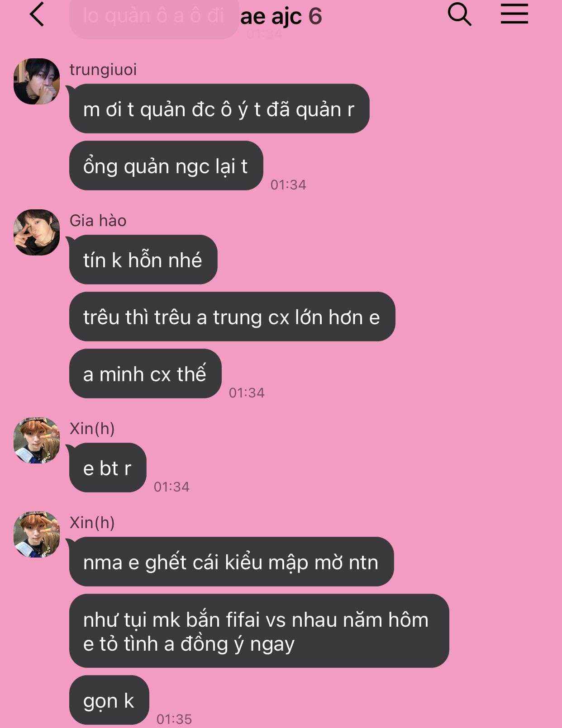562x728 pixels.
Task: Select message 'a minh cx thế'
Action: [x=145, y=373]
